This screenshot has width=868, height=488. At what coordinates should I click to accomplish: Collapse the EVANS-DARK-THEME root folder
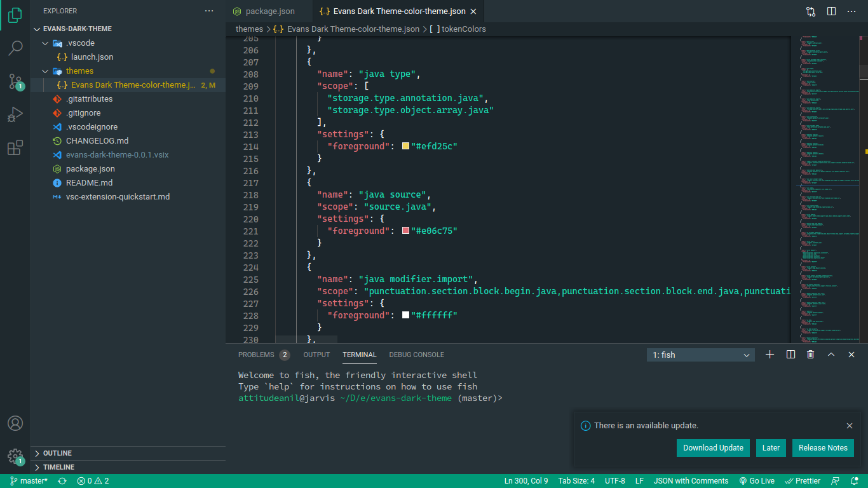pos(128,29)
